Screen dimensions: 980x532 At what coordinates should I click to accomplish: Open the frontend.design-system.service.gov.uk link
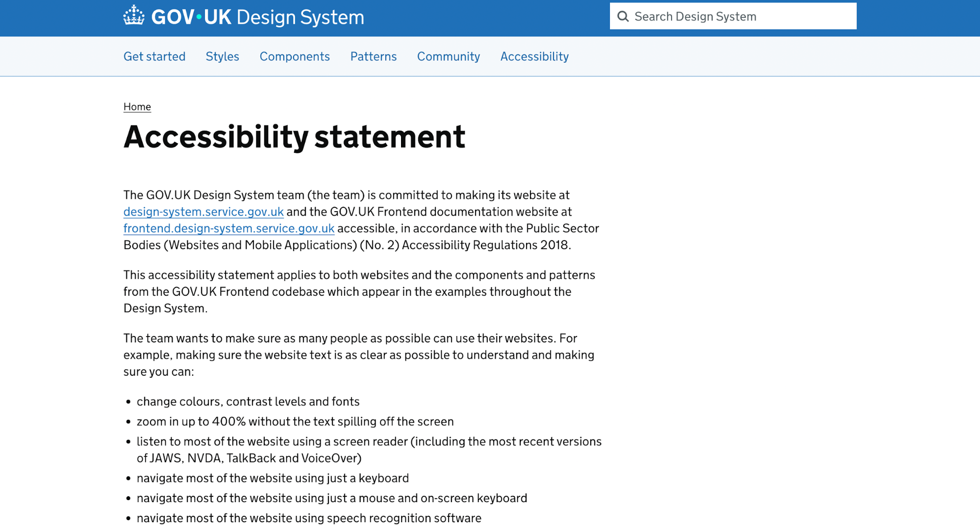[x=229, y=228]
